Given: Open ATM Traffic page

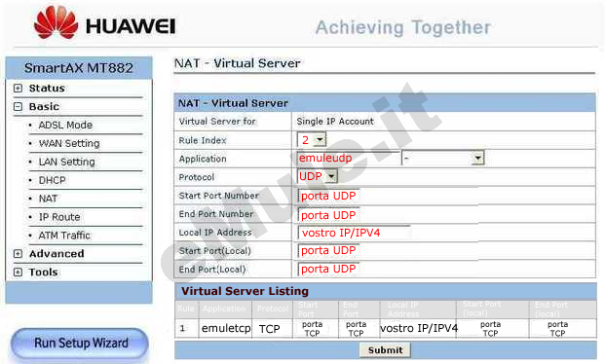Looking at the screenshot, I should [x=64, y=236].
